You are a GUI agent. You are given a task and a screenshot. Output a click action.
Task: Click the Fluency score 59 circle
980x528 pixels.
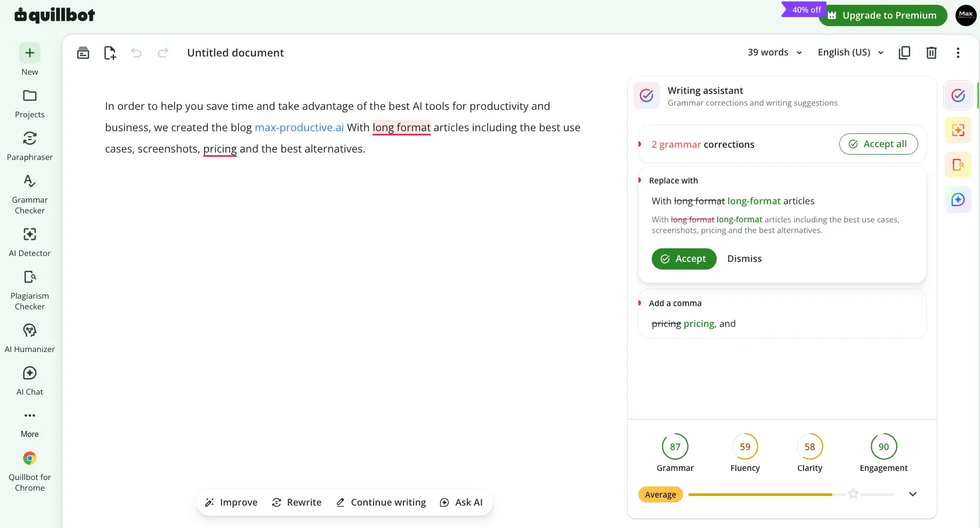pos(745,447)
